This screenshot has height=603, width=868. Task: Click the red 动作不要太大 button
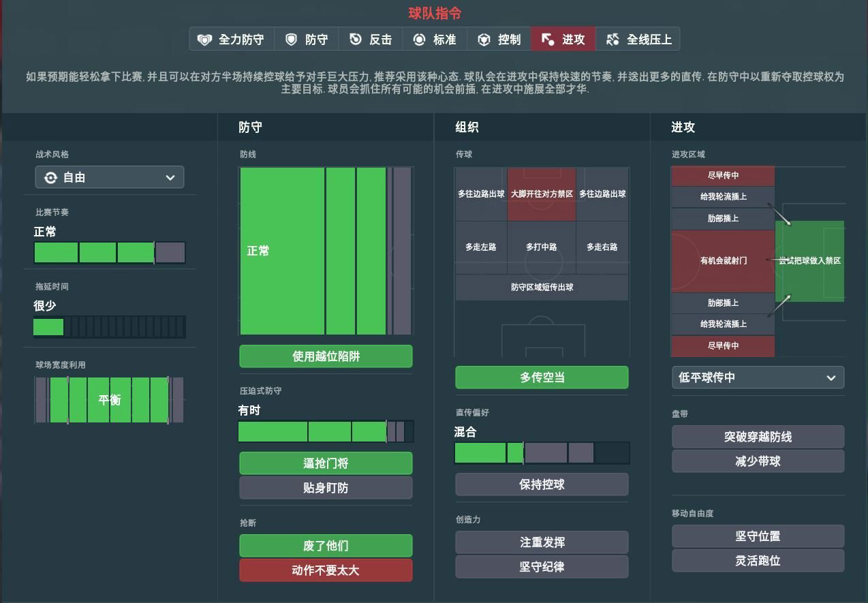pyautogui.click(x=326, y=570)
